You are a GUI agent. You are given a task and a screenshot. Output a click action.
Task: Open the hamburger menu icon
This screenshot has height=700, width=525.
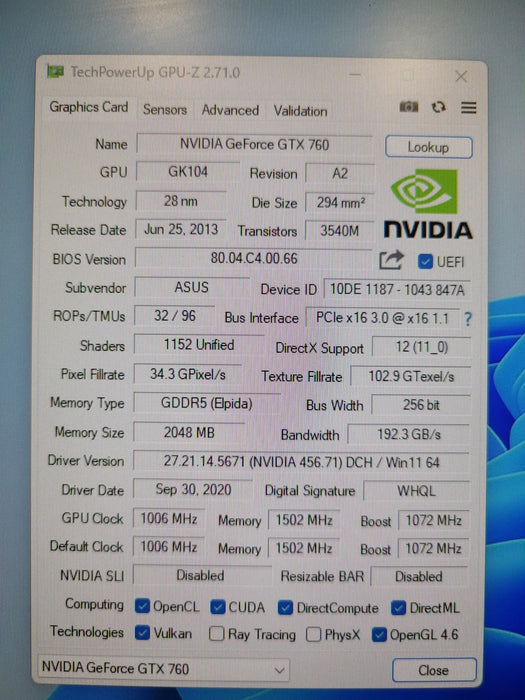coord(468,108)
